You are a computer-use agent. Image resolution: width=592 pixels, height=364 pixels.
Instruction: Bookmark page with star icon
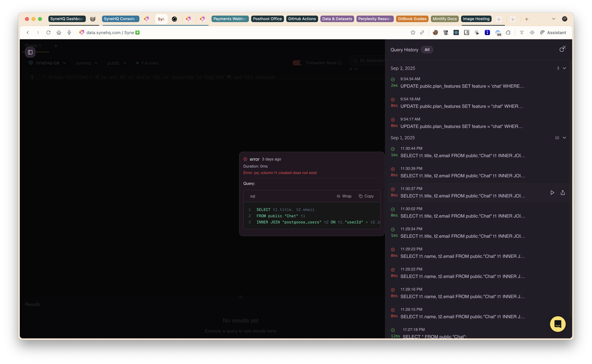pyautogui.click(x=413, y=32)
